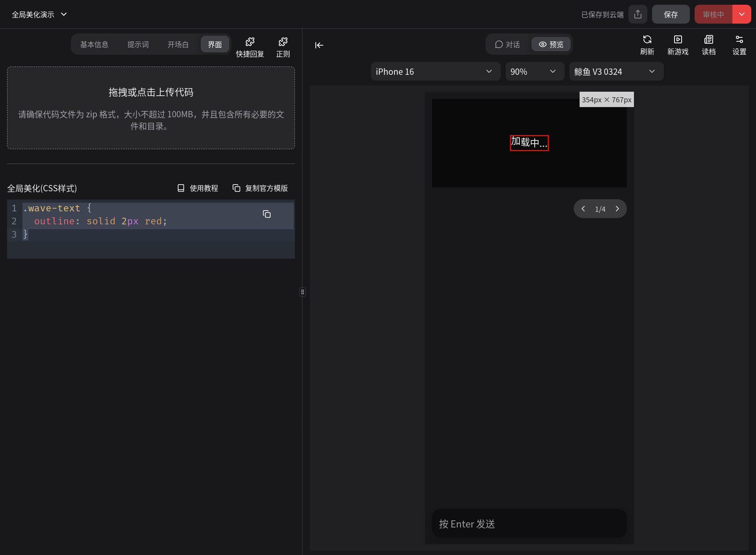Open the 新游戏 new game panel

coord(678,44)
